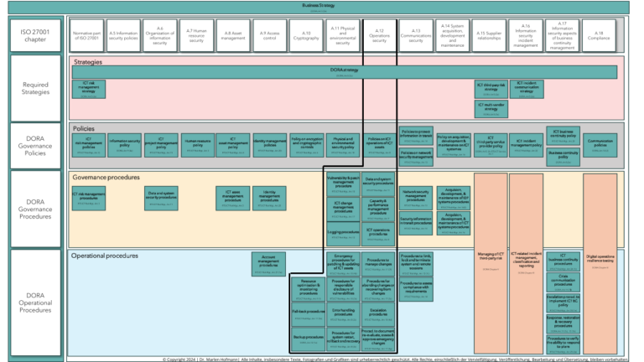644x362 pixels.
Task: Click the 'Account management procedures' box
Action: tap(268, 264)
